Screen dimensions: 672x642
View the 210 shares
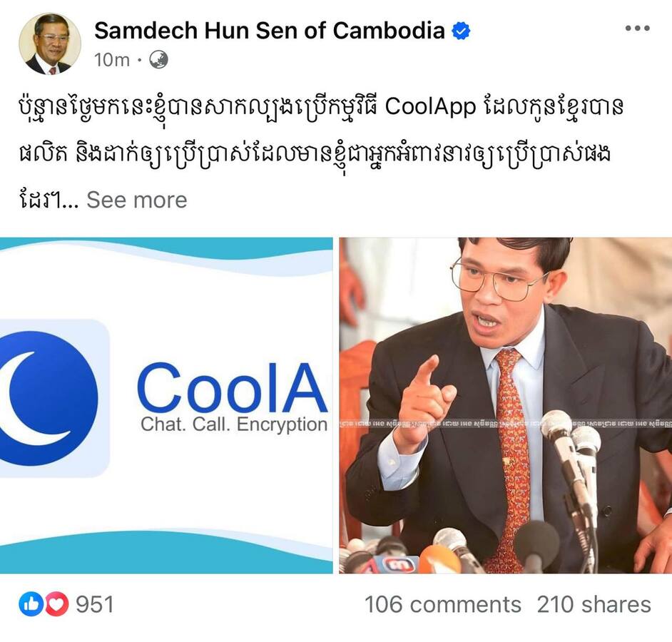[594, 605]
